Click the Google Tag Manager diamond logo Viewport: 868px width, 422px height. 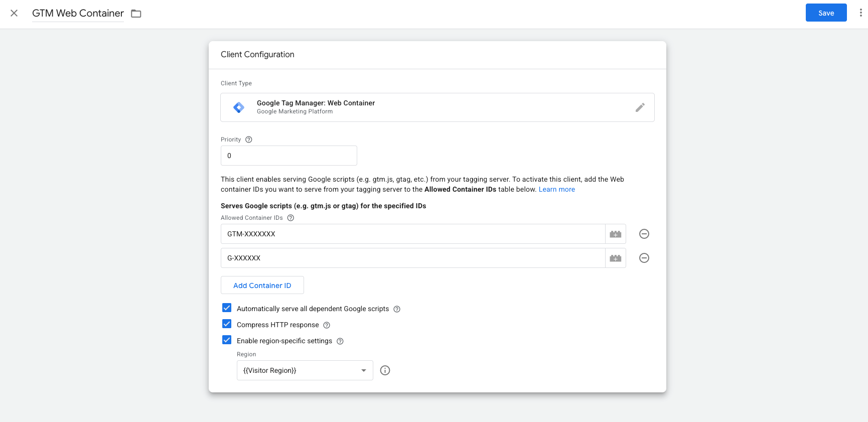pyautogui.click(x=239, y=107)
